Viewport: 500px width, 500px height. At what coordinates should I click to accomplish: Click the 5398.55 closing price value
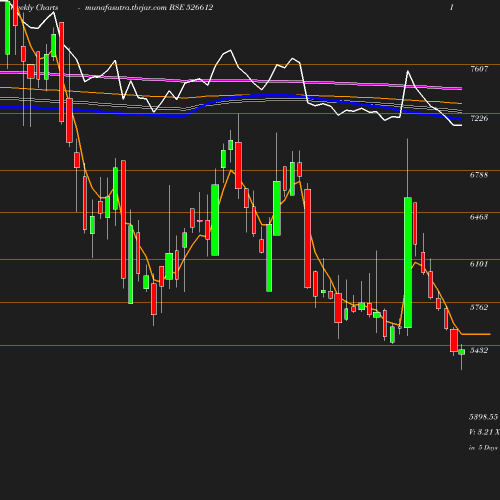click(x=484, y=417)
